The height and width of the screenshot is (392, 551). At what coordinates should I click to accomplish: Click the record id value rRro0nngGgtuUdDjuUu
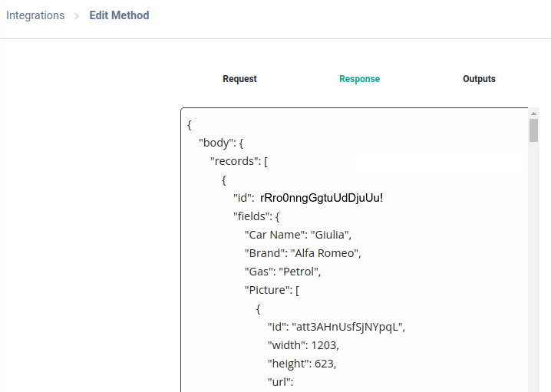(322, 198)
